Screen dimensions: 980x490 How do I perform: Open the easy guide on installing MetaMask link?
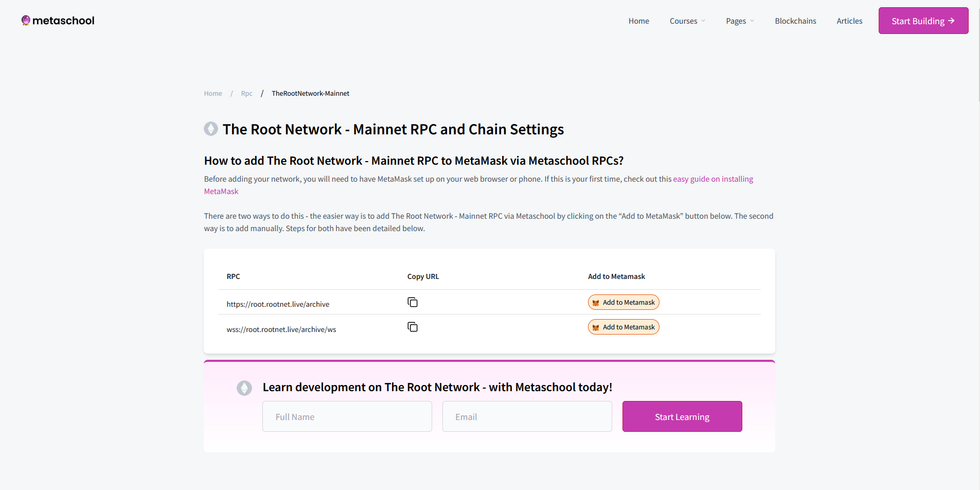pos(712,179)
